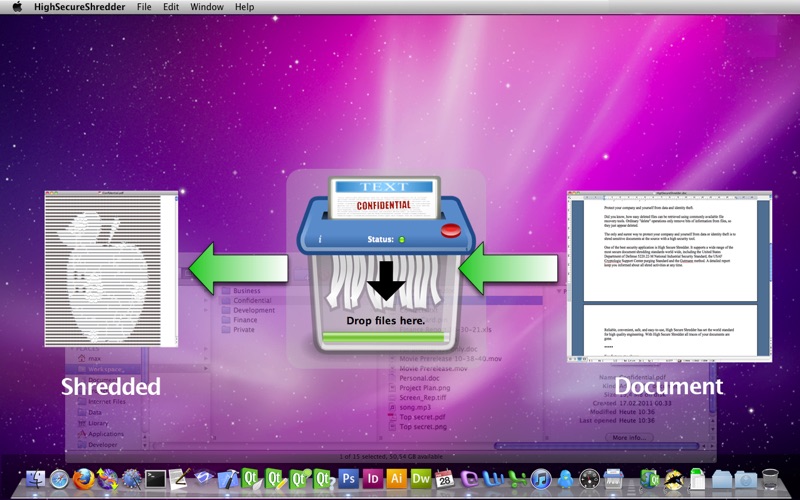This screenshot has height=500, width=800.
Task: Click the CONFIDENTIAL paper in the shredder
Action: [384, 198]
